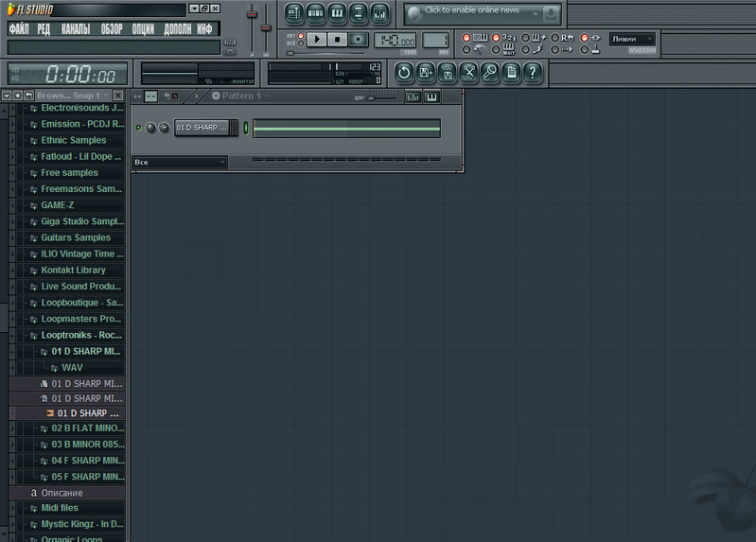756x542 pixels.
Task: Open the mixer view icon
Action: point(380,13)
